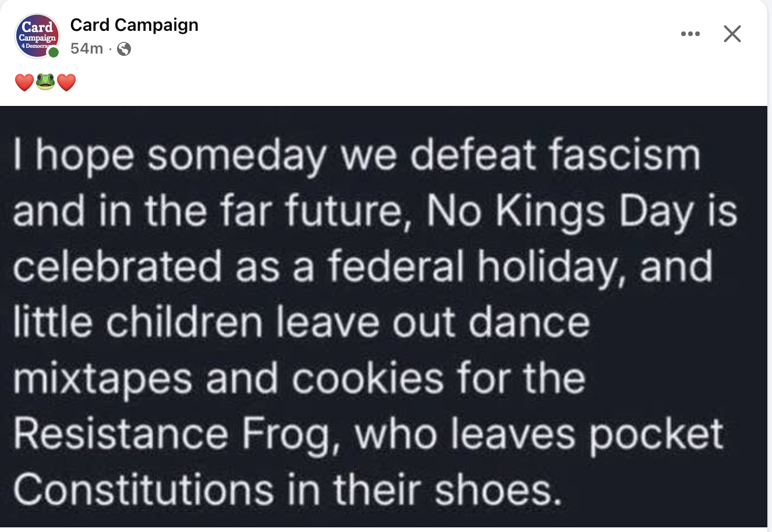
Task: Click the words "little children" in image
Action: coord(137,322)
